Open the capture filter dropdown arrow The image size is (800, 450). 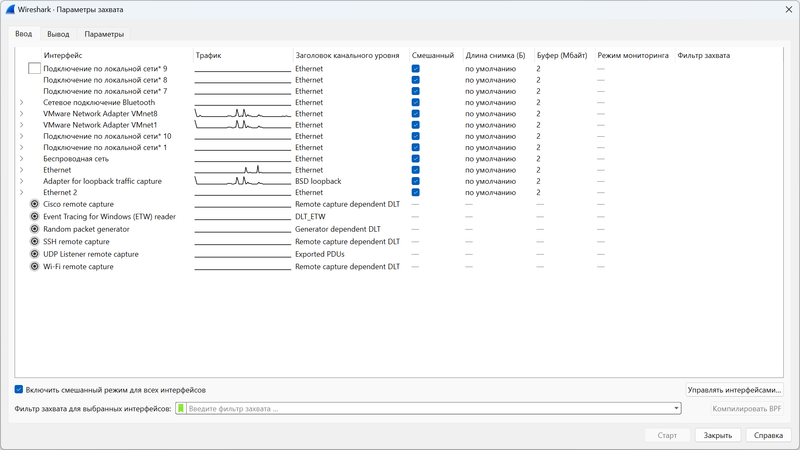click(x=676, y=409)
